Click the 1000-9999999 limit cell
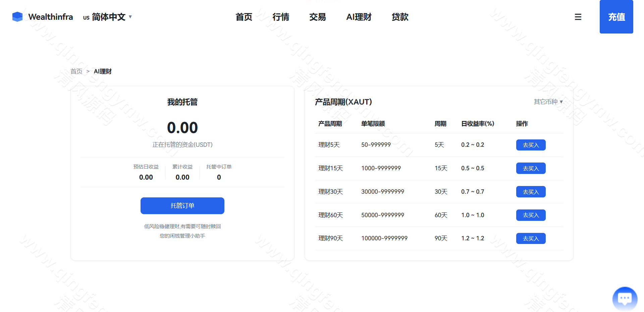The width and height of the screenshot is (644, 312). tap(381, 168)
